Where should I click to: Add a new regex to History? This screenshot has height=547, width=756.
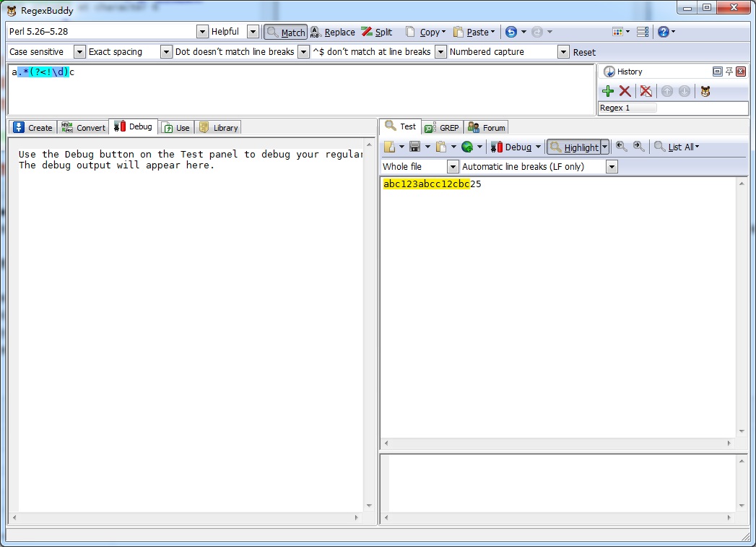click(x=608, y=91)
